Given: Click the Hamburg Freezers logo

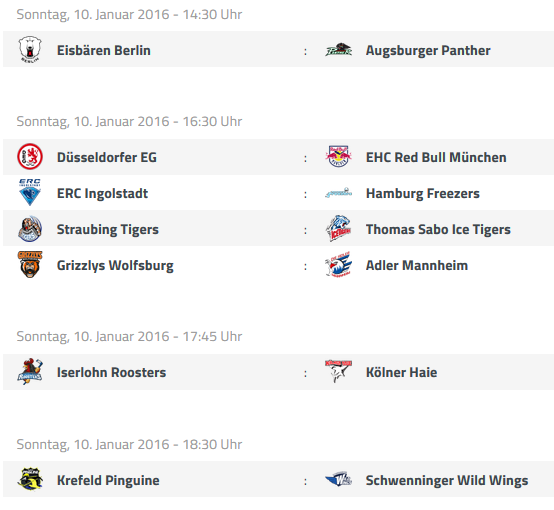Looking at the screenshot, I should [338, 193].
